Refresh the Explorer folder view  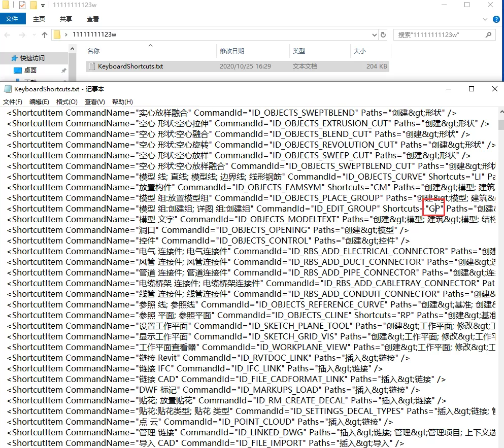383,35
